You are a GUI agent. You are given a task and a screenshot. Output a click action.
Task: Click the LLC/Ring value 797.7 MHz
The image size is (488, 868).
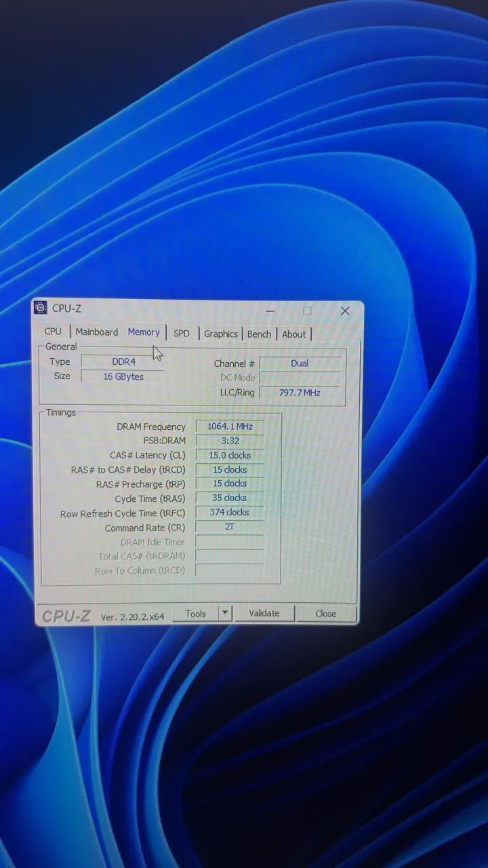pos(300,393)
